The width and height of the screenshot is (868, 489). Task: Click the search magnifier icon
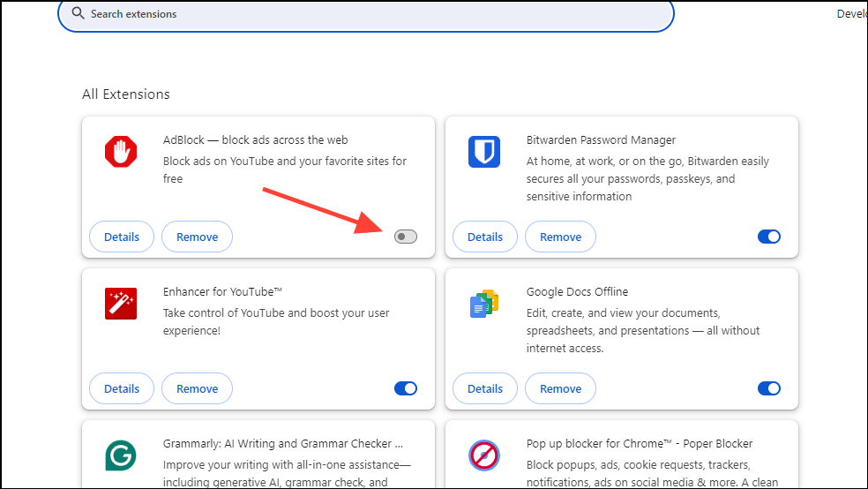coord(78,13)
